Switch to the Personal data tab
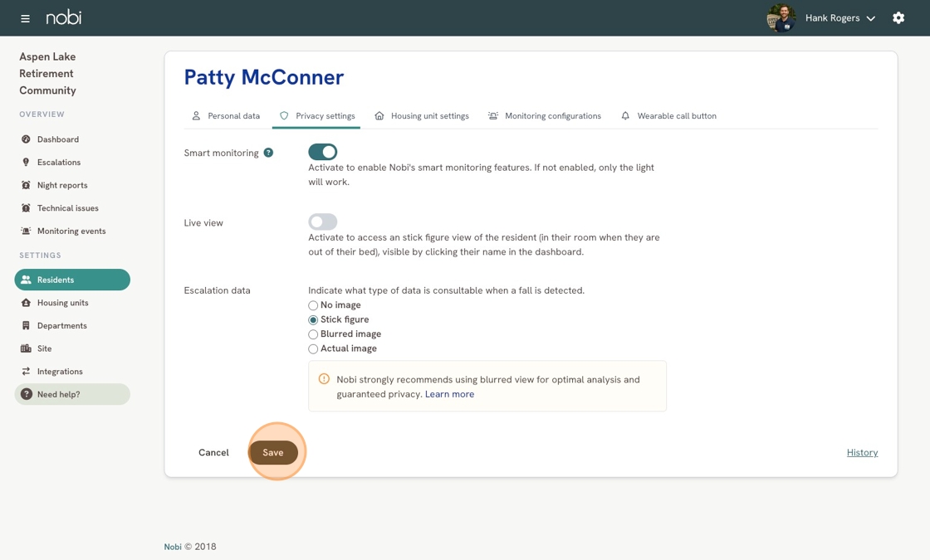This screenshot has width=930, height=560. pos(226,116)
